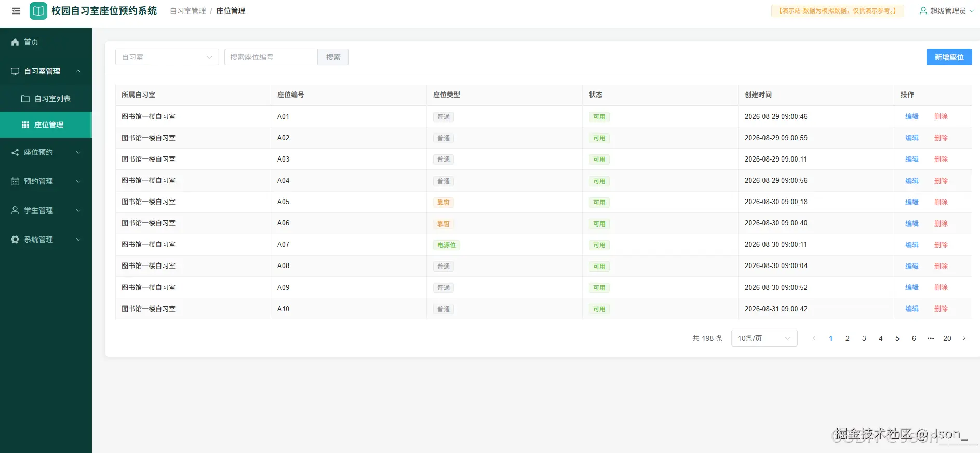The width and height of the screenshot is (980, 453).
Task: Expand the 学生管理 submenu chevron
Action: coord(78,210)
